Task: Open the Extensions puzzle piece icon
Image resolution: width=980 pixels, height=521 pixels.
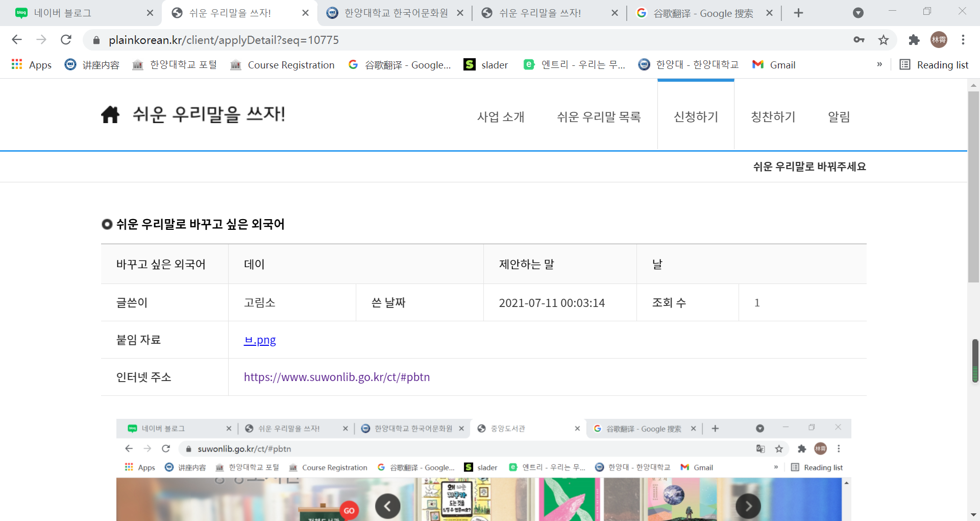Action: click(x=914, y=40)
